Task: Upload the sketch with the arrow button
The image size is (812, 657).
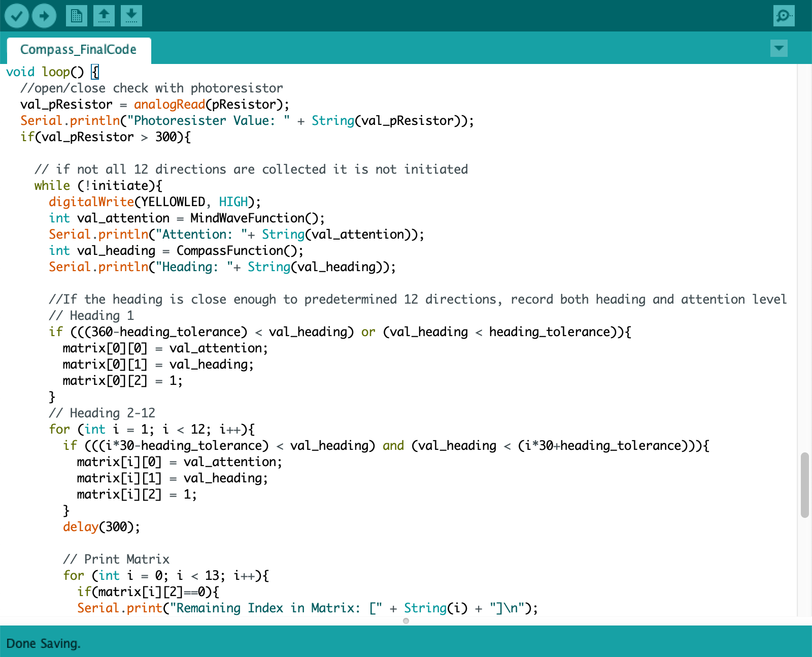Action: pyautogui.click(x=44, y=16)
